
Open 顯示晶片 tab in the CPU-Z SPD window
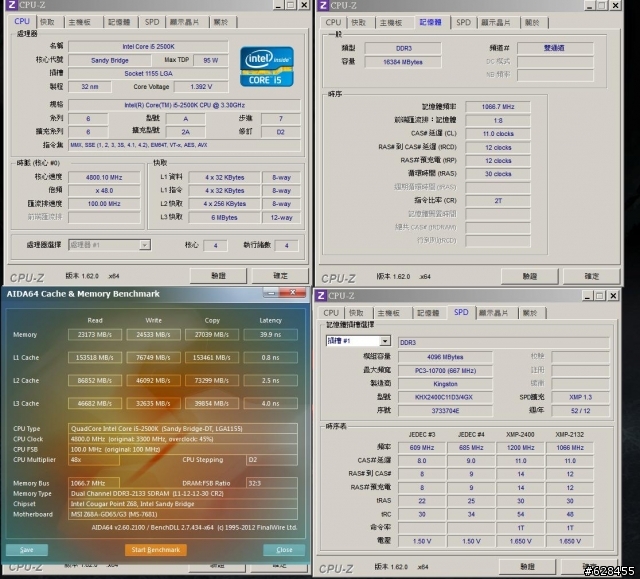coord(493,313)
